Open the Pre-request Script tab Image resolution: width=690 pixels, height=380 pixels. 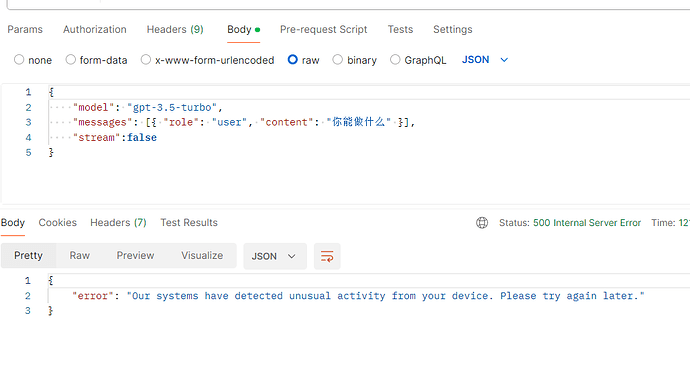[323, 29]
